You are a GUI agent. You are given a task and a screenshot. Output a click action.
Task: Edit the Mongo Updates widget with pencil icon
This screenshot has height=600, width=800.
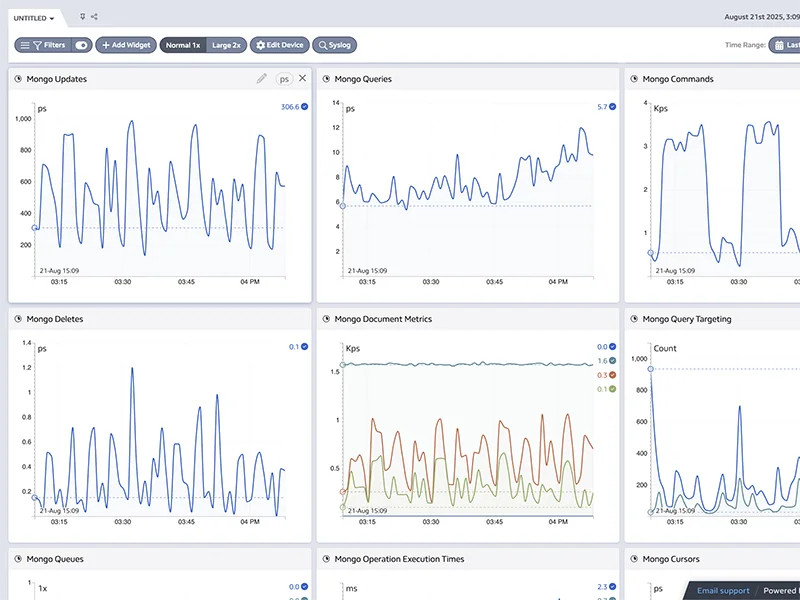[x=262, y=79]
